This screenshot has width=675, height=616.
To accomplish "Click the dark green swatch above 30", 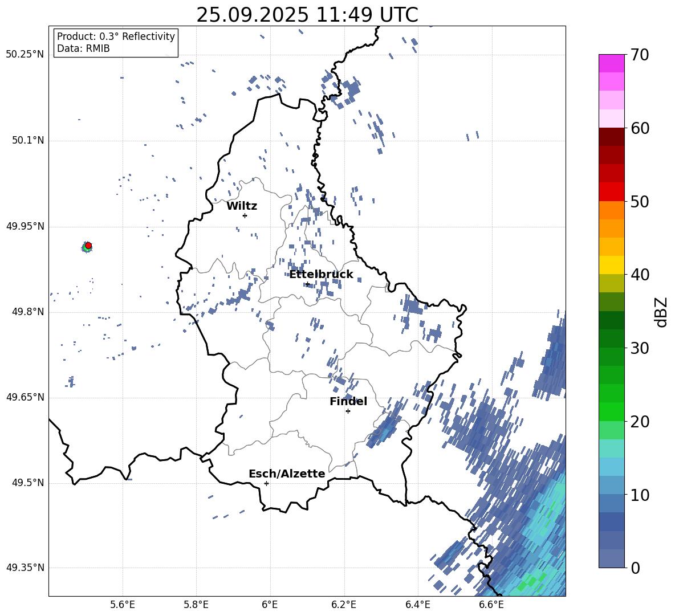I will point(611,338).
